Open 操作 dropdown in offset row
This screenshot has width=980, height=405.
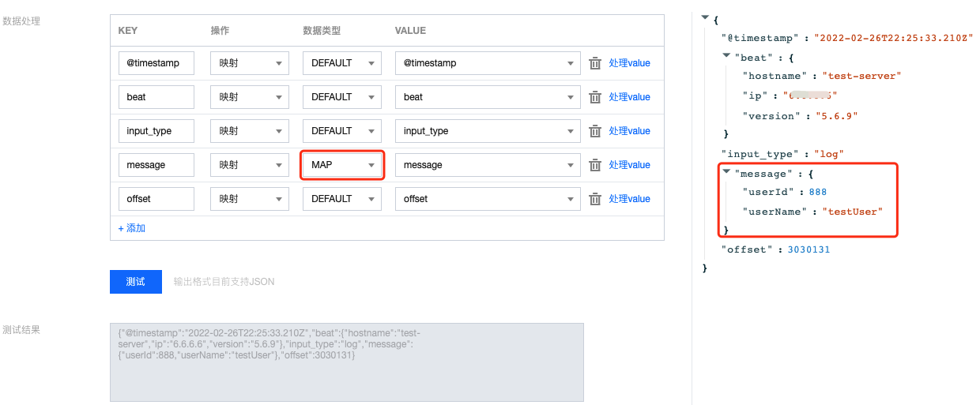click(x=250, y=199)
